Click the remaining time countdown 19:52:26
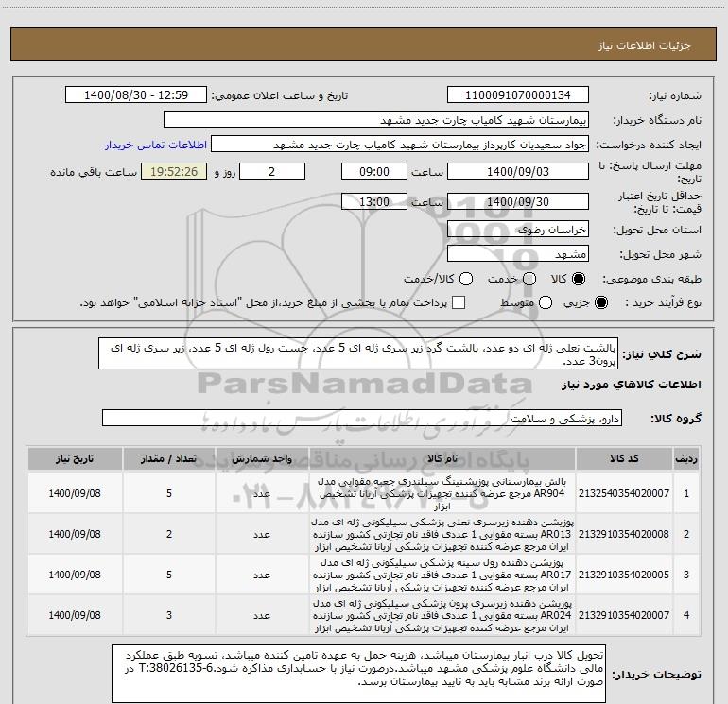The width and height of the screenshot is (728, 704). pos(174,171)
